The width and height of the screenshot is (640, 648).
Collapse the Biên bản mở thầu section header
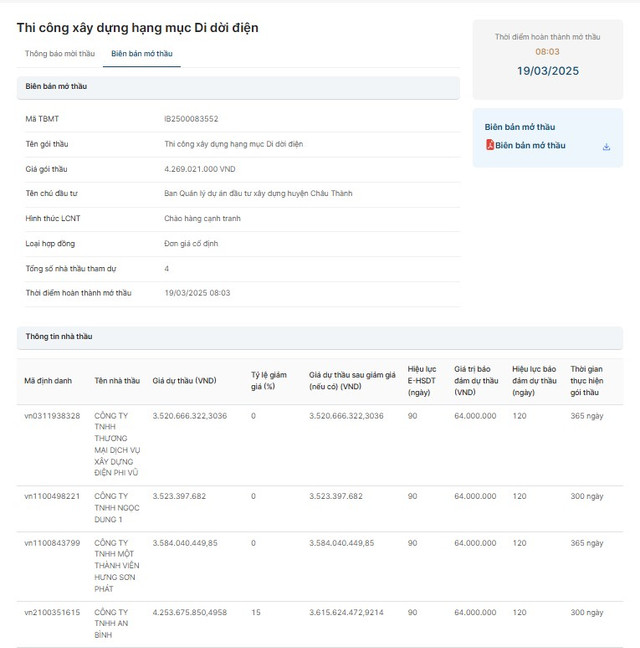click(238, 87)
